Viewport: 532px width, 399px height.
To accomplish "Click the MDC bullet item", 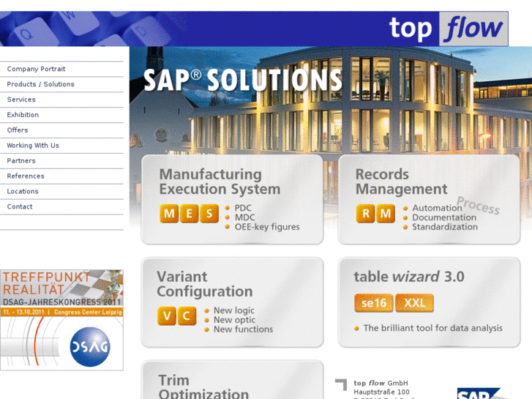I will click(244, 217).
